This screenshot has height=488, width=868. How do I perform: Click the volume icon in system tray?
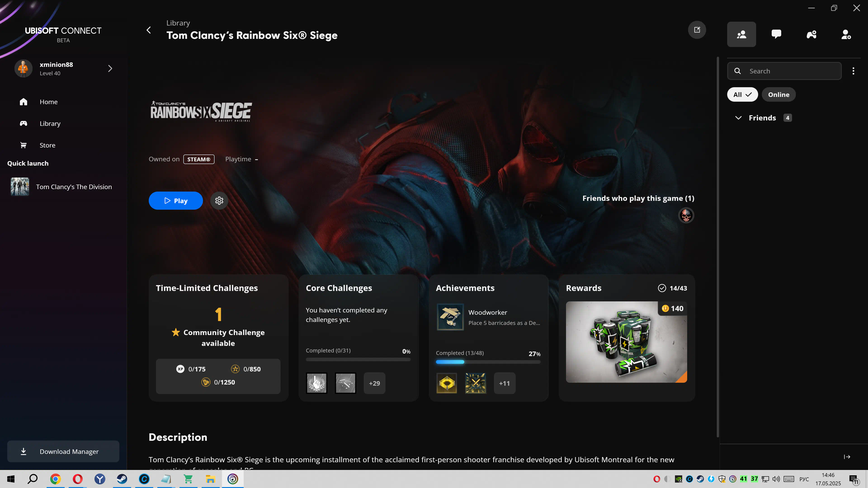tap(776, 479)
